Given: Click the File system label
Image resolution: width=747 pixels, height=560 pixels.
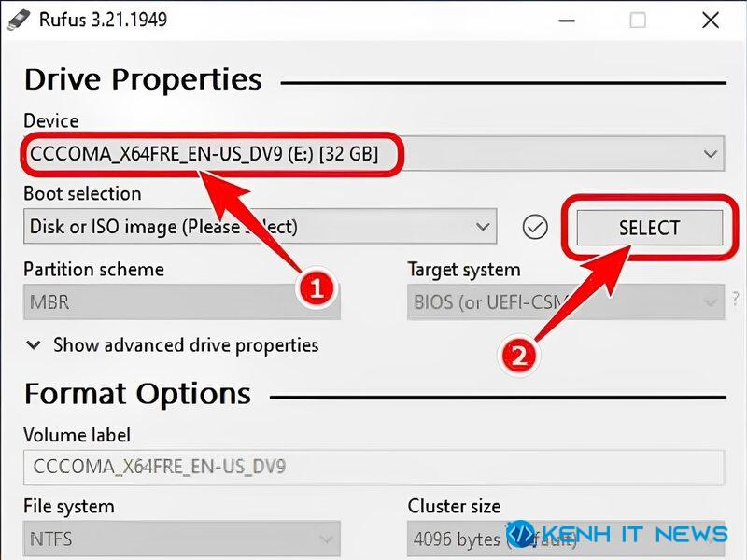Looking at the screenshot, I should 69,507.
